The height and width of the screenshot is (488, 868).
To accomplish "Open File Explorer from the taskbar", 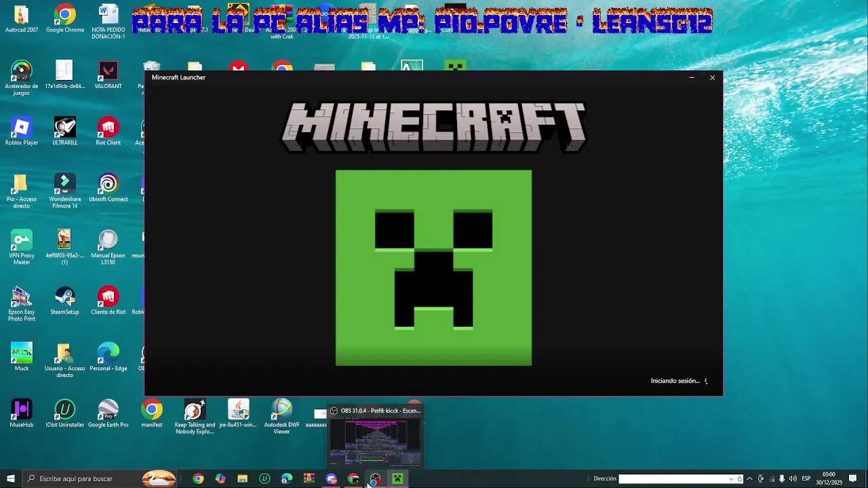I will (x=242, y=479).
